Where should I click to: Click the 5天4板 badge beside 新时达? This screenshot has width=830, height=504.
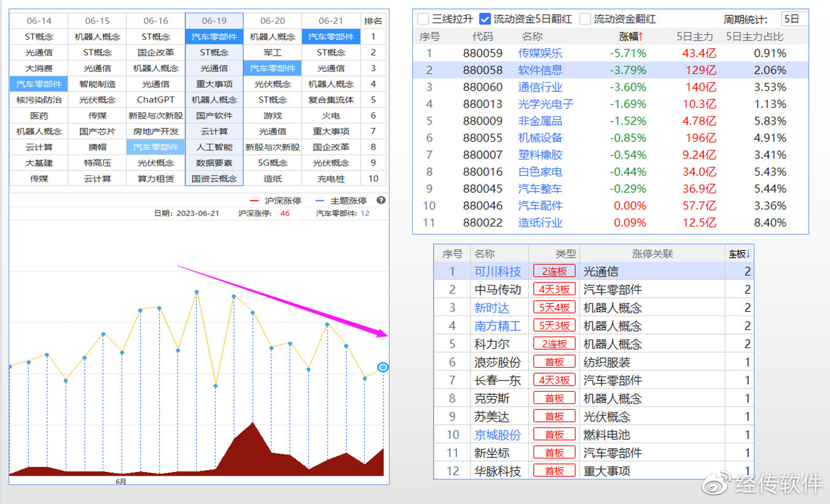click(554, 307)
